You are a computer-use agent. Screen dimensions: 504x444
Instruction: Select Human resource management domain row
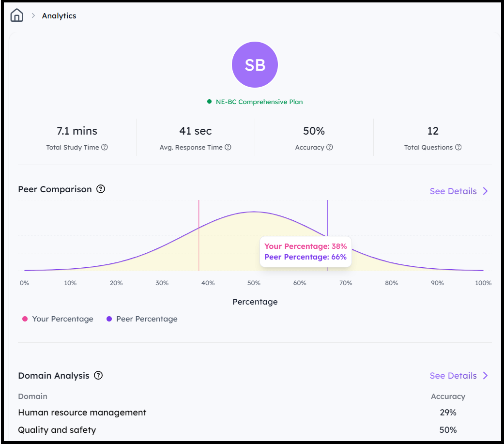(x=255, y=413)
